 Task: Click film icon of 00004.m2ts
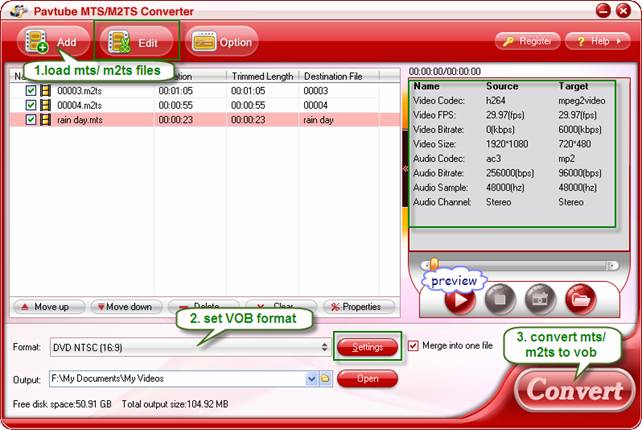[x=45, y=105]
